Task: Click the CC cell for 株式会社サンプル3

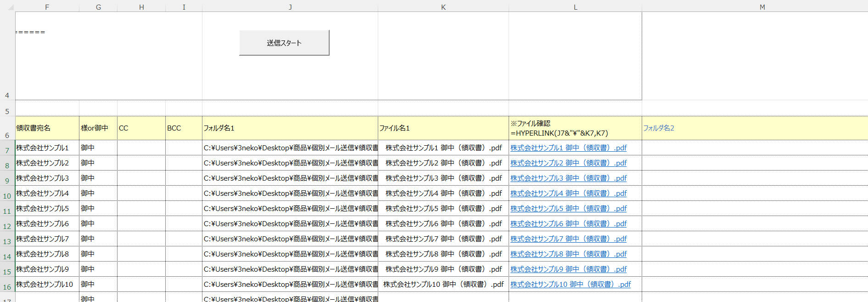Action: (141, 178)
